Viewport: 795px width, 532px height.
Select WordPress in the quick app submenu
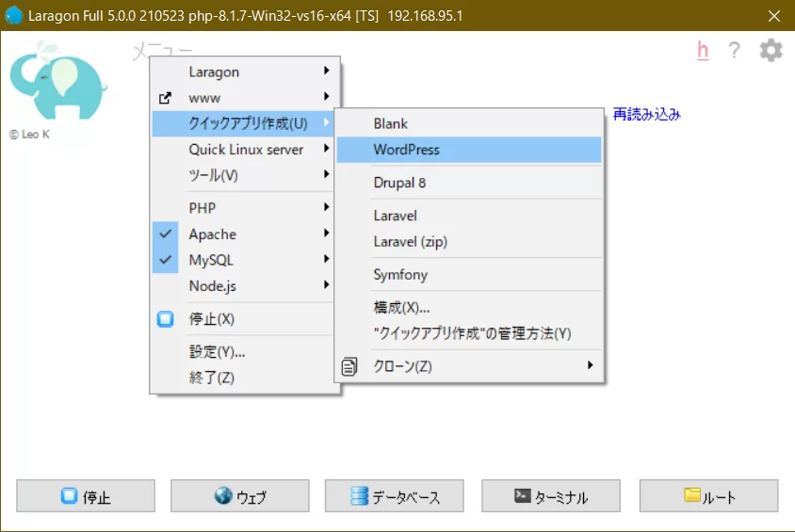pos(469,150)
